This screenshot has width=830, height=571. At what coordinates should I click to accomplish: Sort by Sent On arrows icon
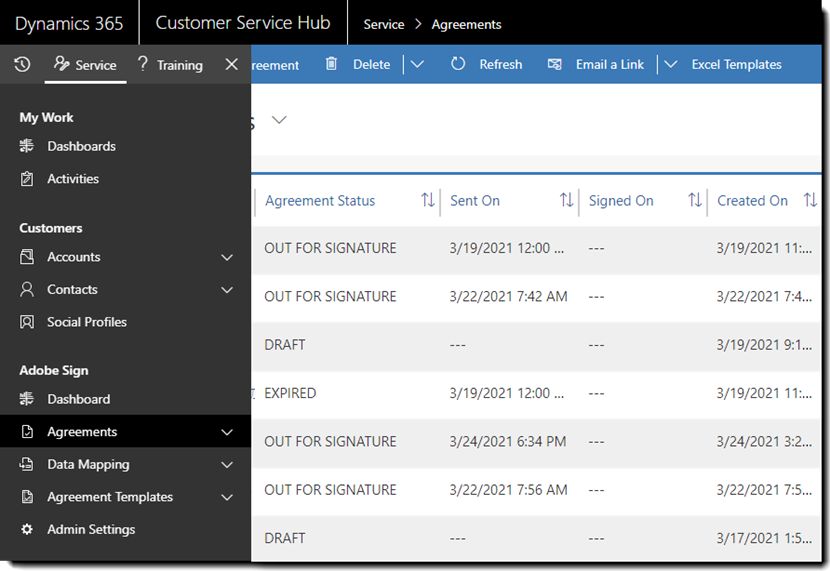(566, 200)
